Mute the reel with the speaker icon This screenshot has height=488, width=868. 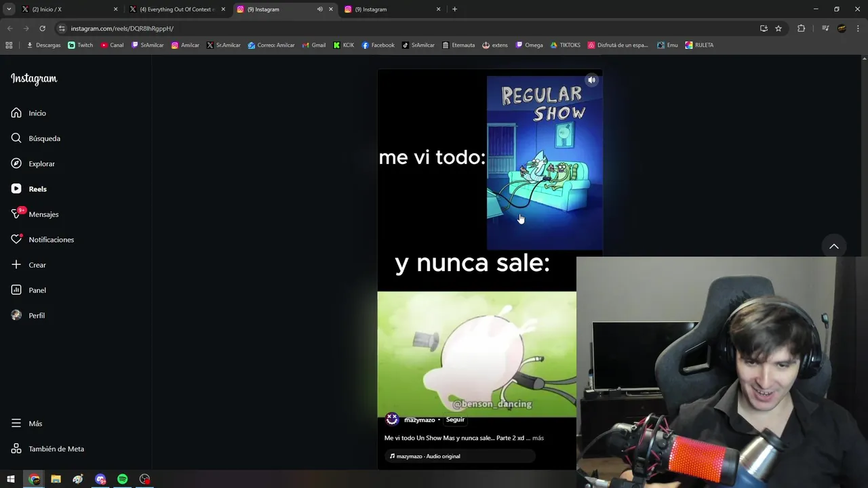(x=591, y=80)
